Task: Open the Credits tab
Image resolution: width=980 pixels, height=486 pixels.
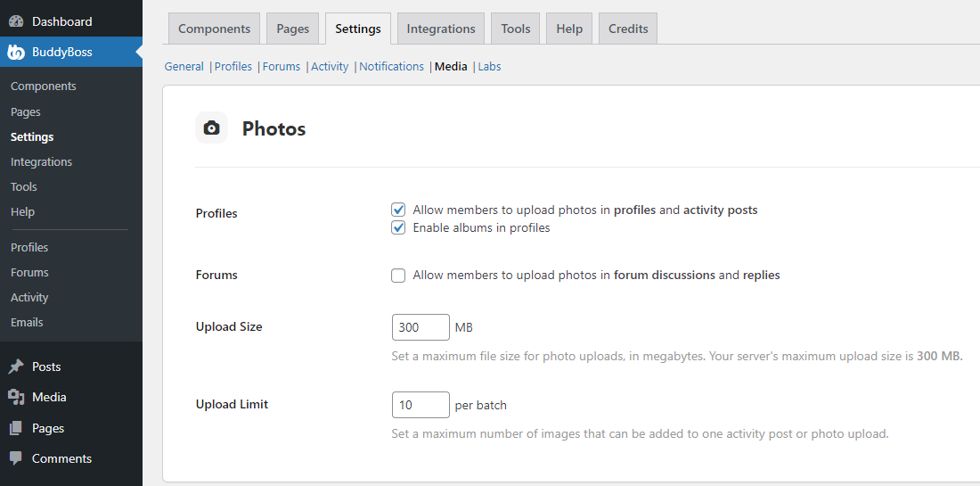Action: pyautogui.click(x=628, y=29)
